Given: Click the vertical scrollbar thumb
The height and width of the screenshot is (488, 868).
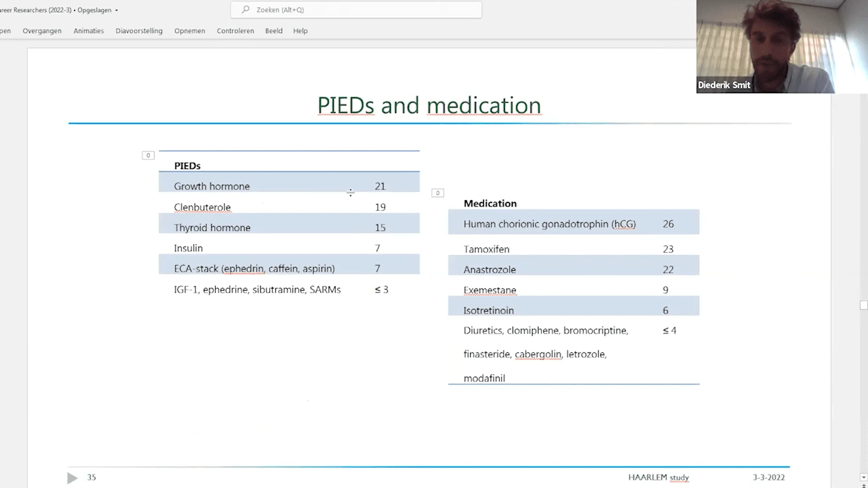Looking at the screenshot, I should (x=863, y=305).
